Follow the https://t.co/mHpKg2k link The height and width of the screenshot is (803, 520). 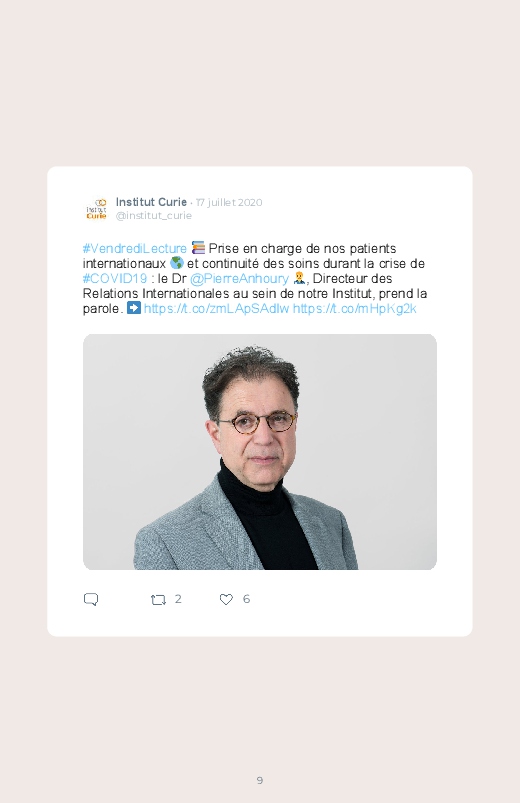(355, 308)
